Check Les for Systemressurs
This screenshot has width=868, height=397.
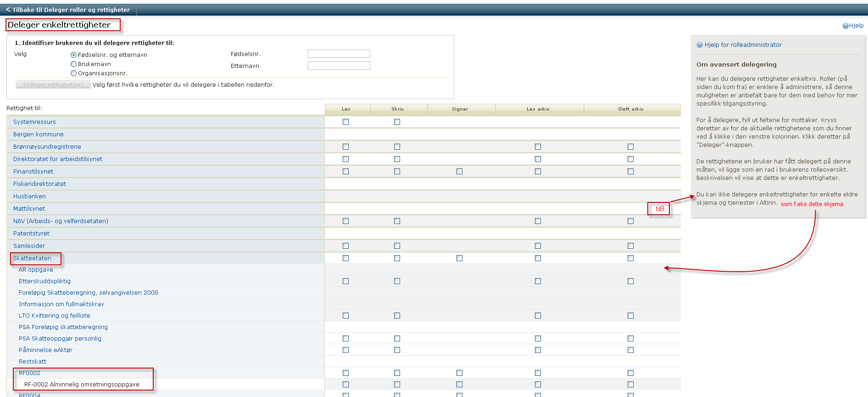click(x=345, y=122)
